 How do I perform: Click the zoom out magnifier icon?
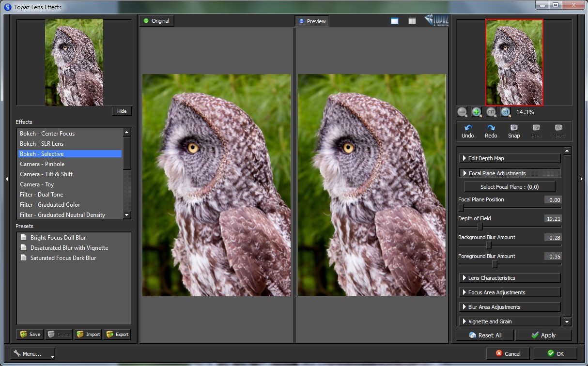pos(462,112)
